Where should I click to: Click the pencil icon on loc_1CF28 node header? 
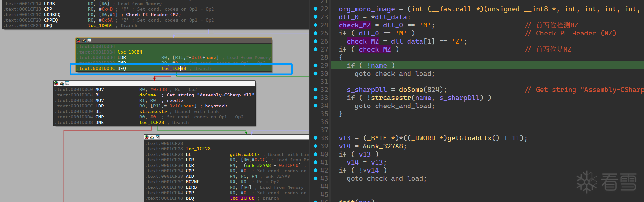tap(152, 137)
